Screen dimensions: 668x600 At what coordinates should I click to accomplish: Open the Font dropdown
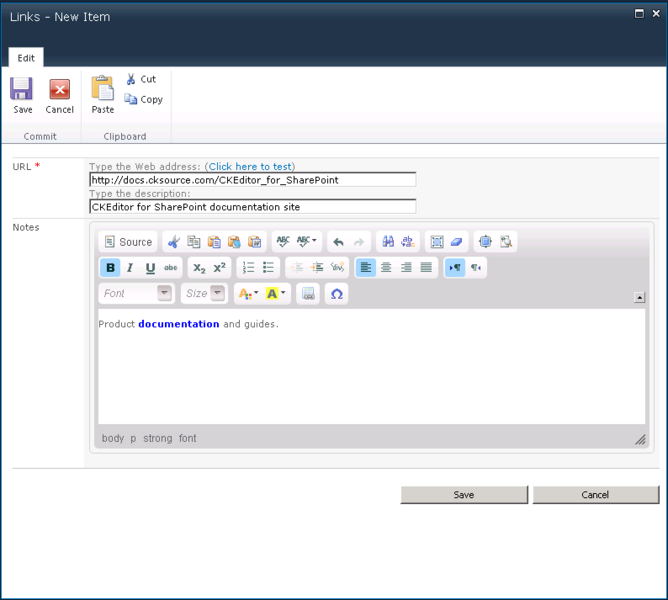click(x=137, y=293)
